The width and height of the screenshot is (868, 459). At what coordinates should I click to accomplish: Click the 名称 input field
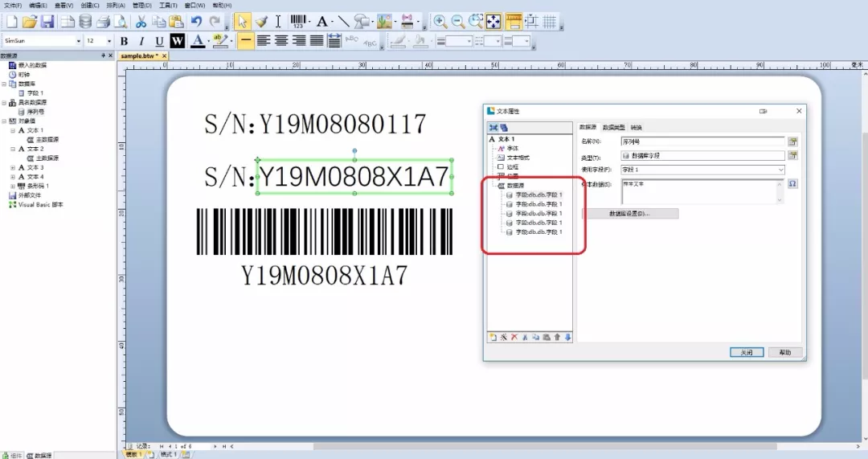coord(702,141)
